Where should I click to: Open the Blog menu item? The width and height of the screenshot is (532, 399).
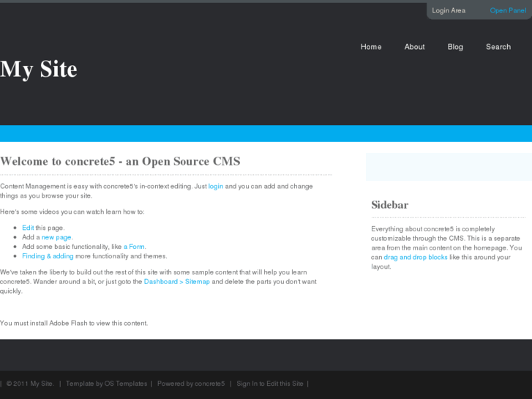(455, 47)
